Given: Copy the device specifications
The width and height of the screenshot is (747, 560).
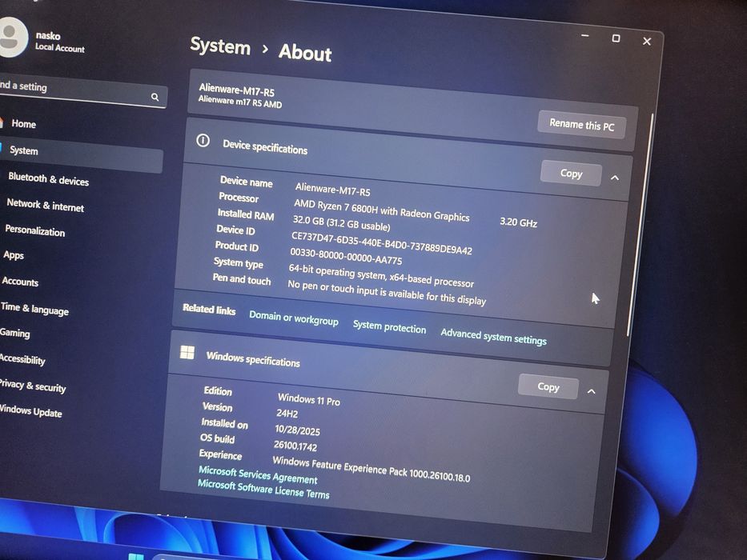Looking at the screenshot, I should 571,174.
